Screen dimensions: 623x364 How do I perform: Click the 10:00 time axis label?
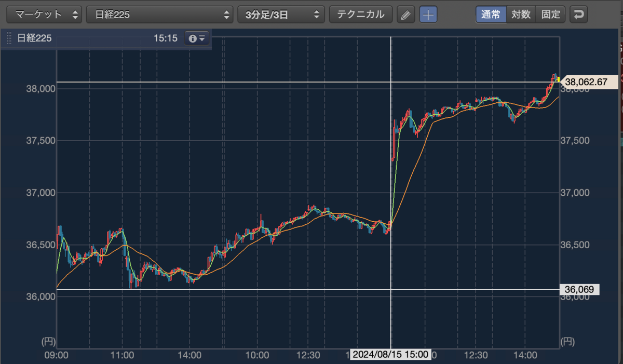(x=256, y=355)
